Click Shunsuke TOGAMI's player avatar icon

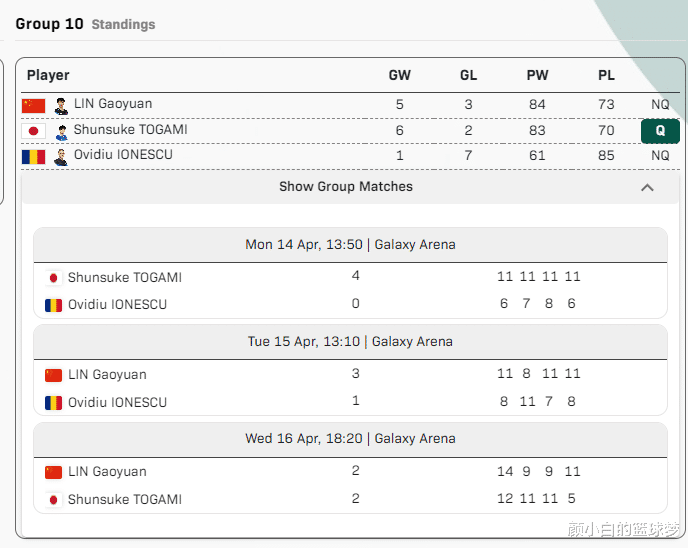pos(61,131)
